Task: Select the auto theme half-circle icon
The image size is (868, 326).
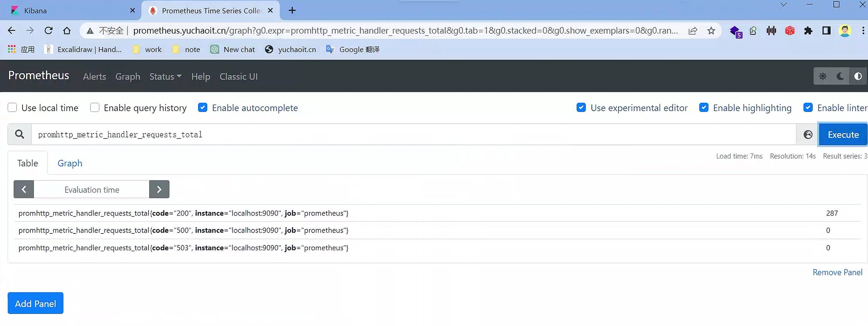Action: coord(858,76)
